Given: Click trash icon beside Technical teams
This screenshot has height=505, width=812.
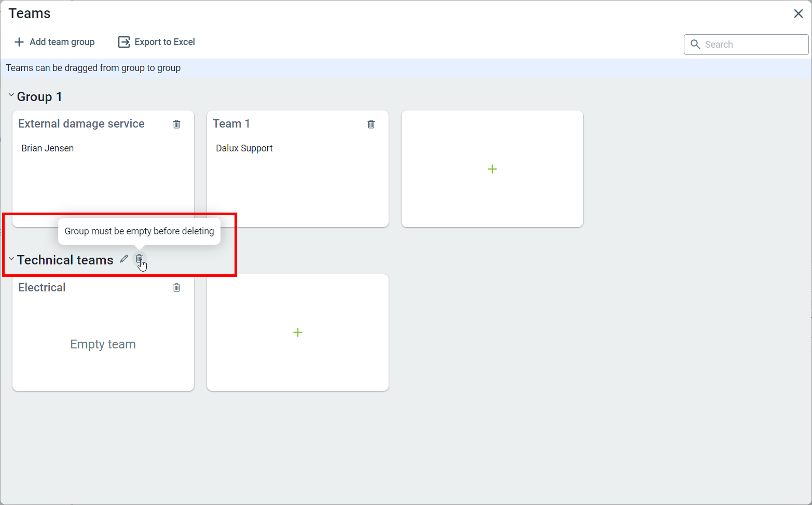Looking at the screenshot, I should click(x=139, y=259).
